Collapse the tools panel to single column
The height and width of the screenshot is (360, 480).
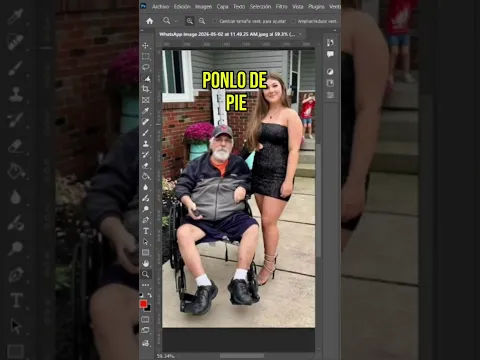pyautogui.click(x=143, y=31)
